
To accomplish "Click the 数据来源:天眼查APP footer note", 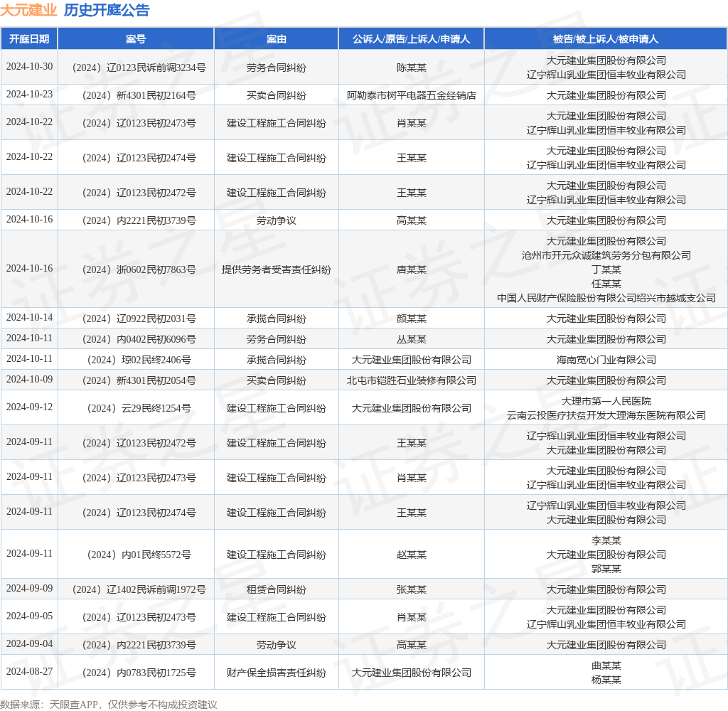I will (109, 705).
